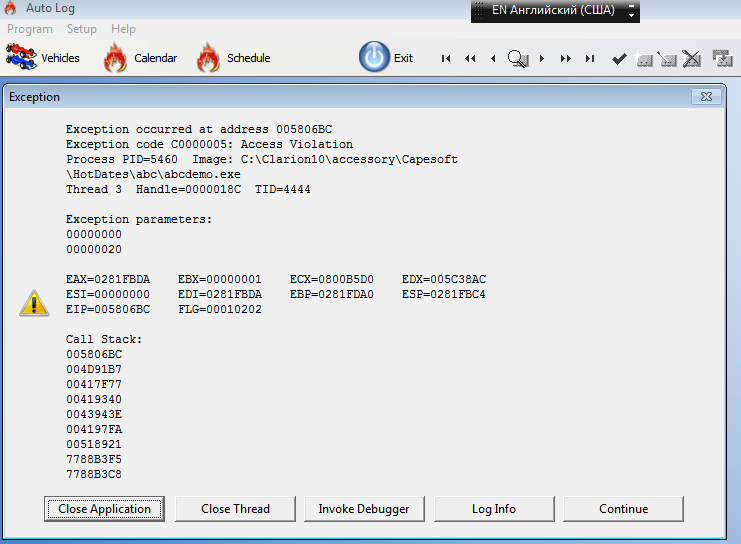Image resolution: width=741 pixels, height=544 pixels.
Task: Open the Setup menu
Action: pyautogui.click(x=82, y=29)
